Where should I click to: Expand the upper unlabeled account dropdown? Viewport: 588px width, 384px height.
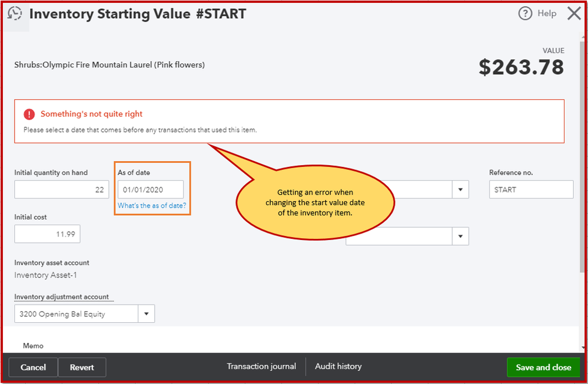click(460, 189)
